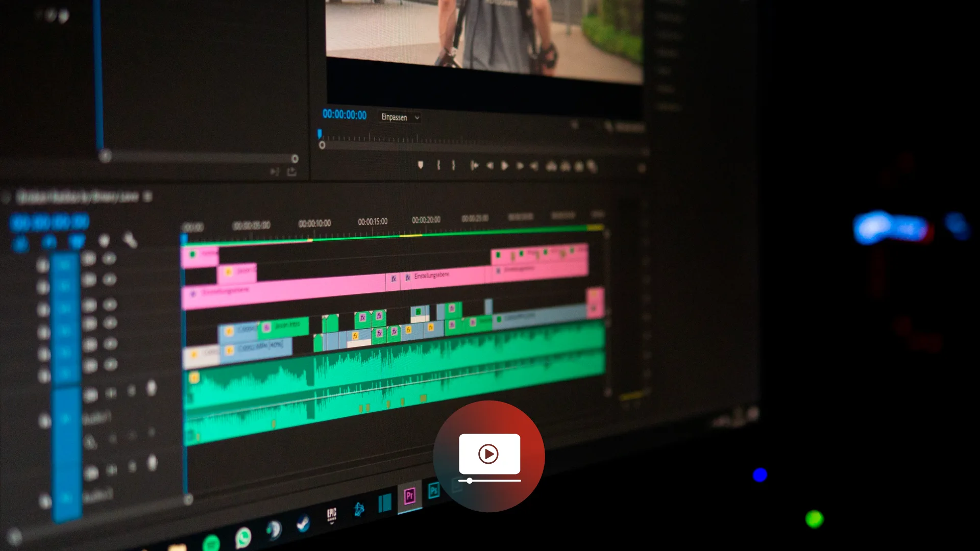
Task: Click the blue timeline panel timecode
Action: (x=50, y=222)
